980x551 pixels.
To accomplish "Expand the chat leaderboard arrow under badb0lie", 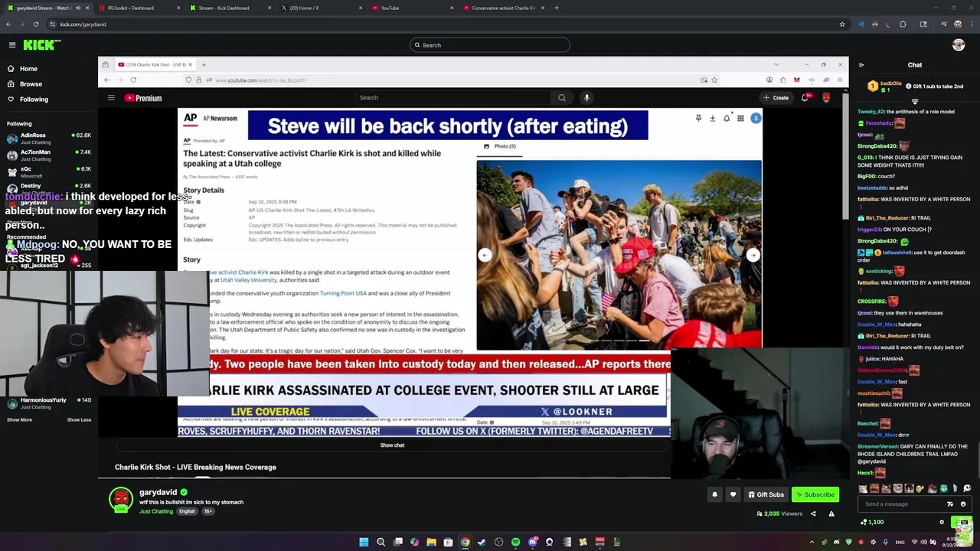I will pos(915,101).
